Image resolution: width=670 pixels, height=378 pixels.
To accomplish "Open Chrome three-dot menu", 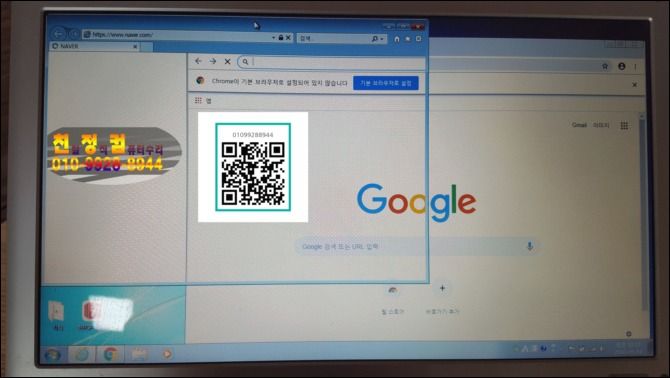I will 636,67.
